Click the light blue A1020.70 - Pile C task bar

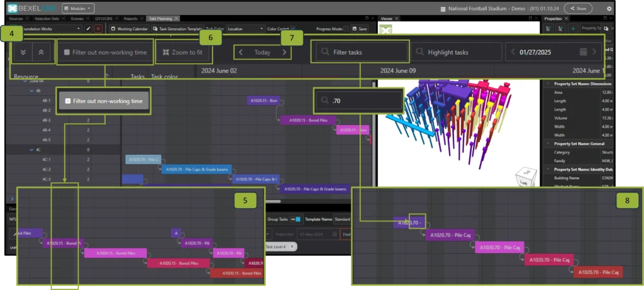click(143, 159)
